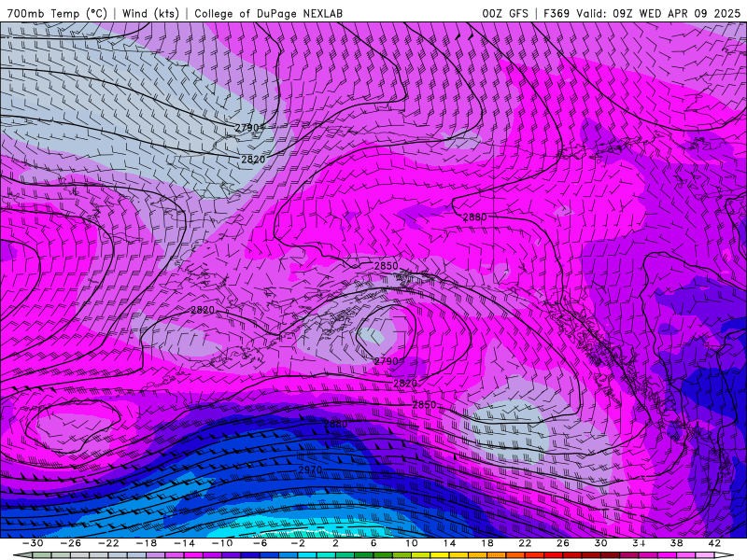Click the "2970" height contour label
The image size is (747, 560).
(310, 470)
